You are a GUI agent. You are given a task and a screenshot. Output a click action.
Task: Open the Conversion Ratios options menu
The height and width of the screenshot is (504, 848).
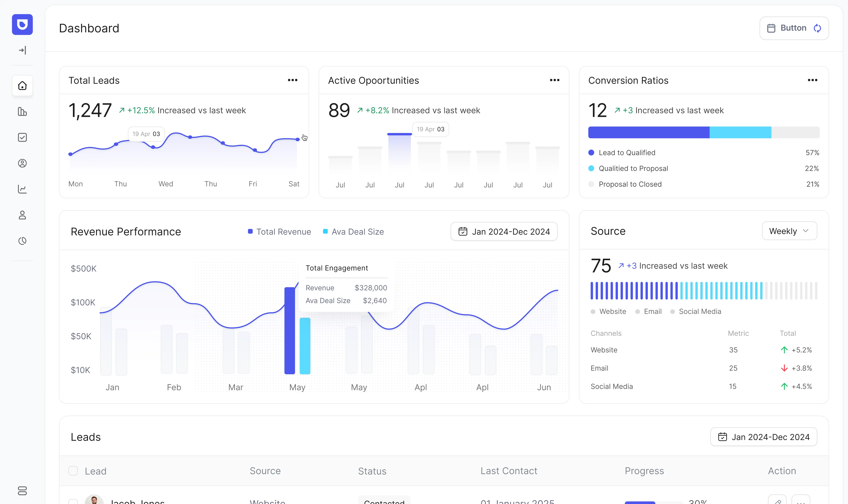813,80
